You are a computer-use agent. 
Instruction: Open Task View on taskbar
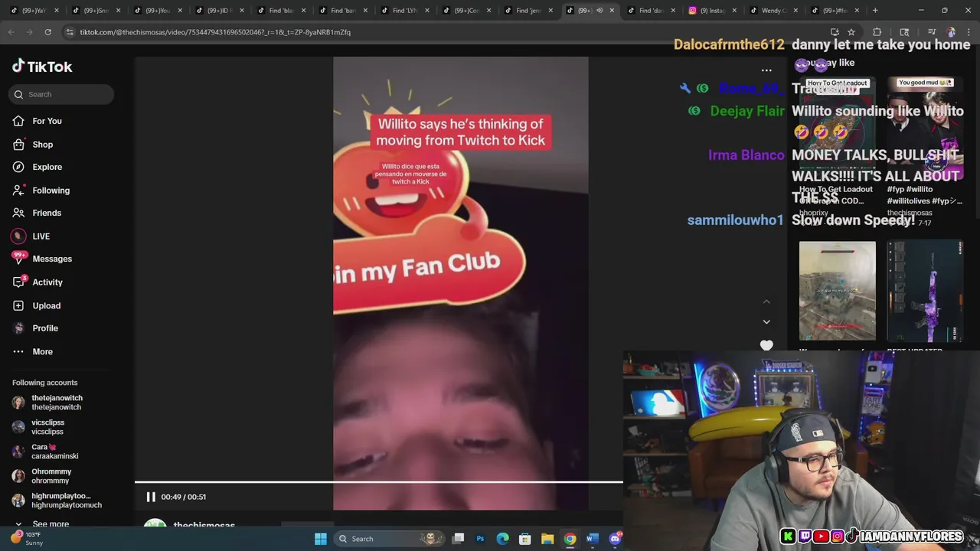[x=459, y=539]
